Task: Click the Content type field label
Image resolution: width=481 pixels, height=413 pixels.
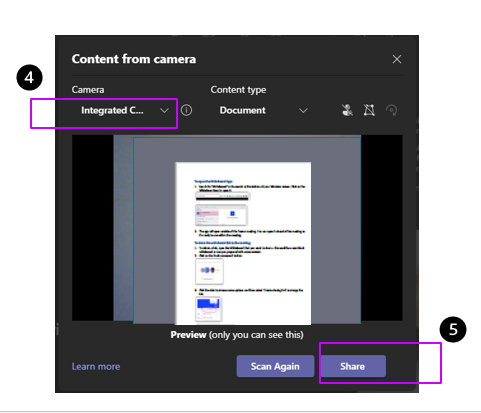Action: [x=238, y=90]
